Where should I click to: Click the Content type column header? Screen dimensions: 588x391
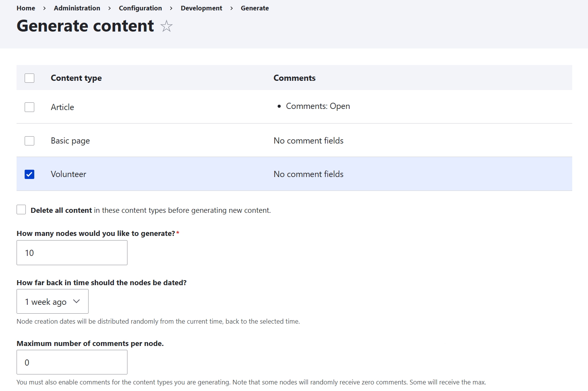76,78
